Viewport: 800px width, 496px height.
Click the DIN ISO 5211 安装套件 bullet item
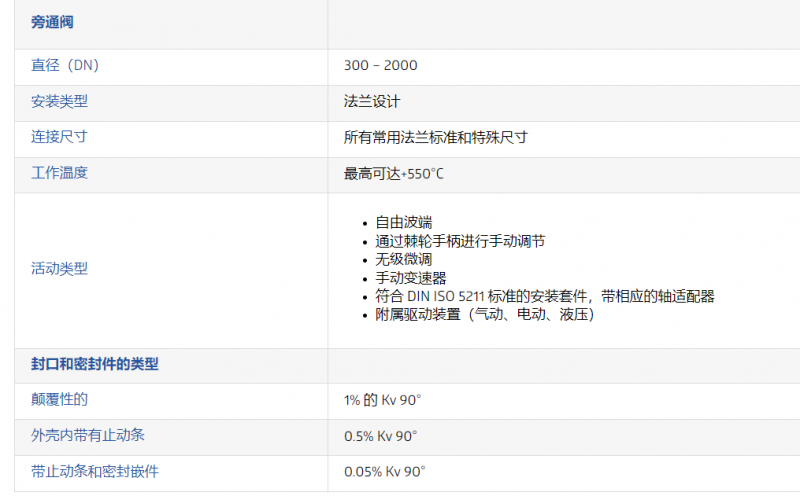[x=544, y=296]
